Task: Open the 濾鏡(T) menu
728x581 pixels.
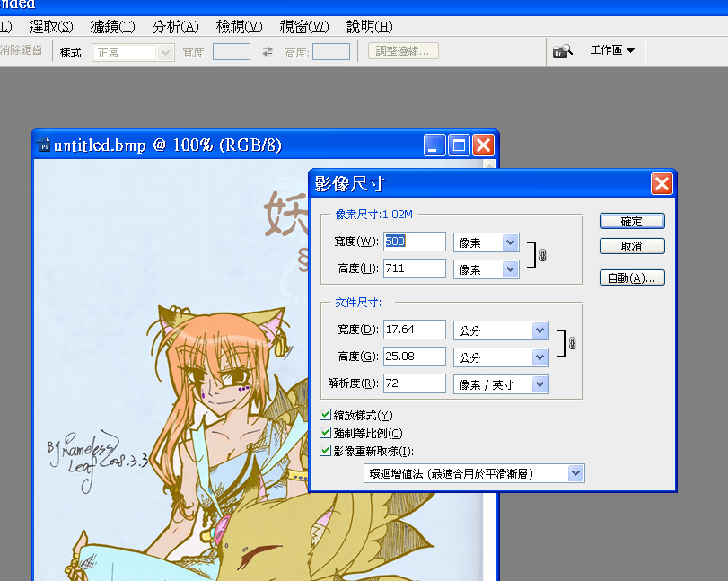Action: pos(113,26)
